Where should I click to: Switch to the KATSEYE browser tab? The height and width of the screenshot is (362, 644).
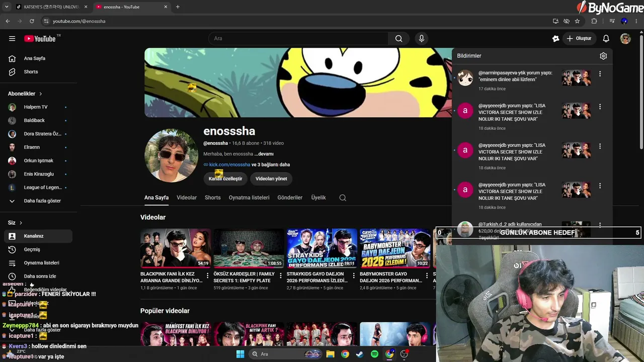[52, 7]
